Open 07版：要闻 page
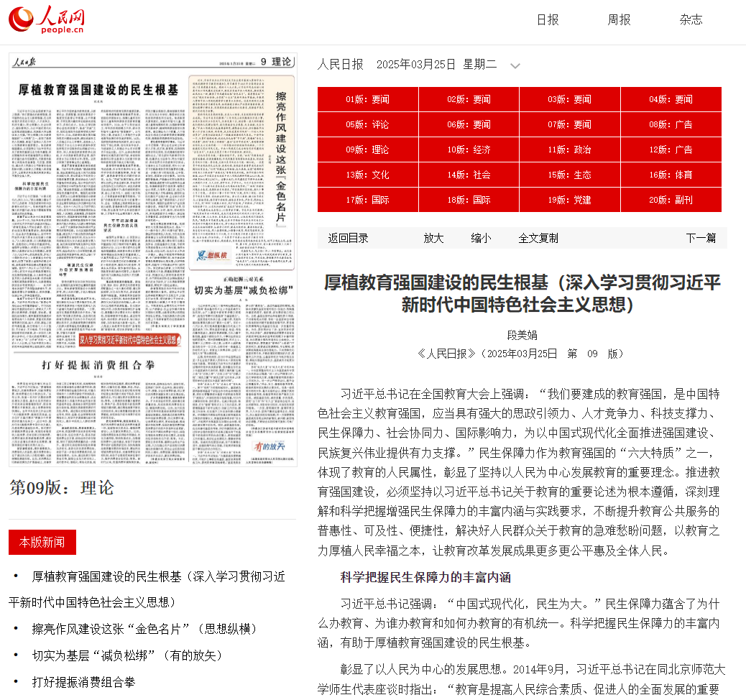 pos(570,124)
